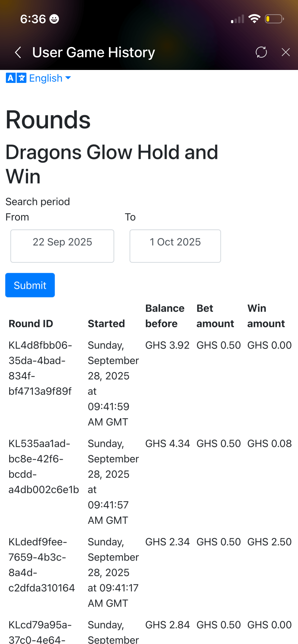Open the To date field 1 Oct 2025
The image size is (298, 644).
pos(175,246)
